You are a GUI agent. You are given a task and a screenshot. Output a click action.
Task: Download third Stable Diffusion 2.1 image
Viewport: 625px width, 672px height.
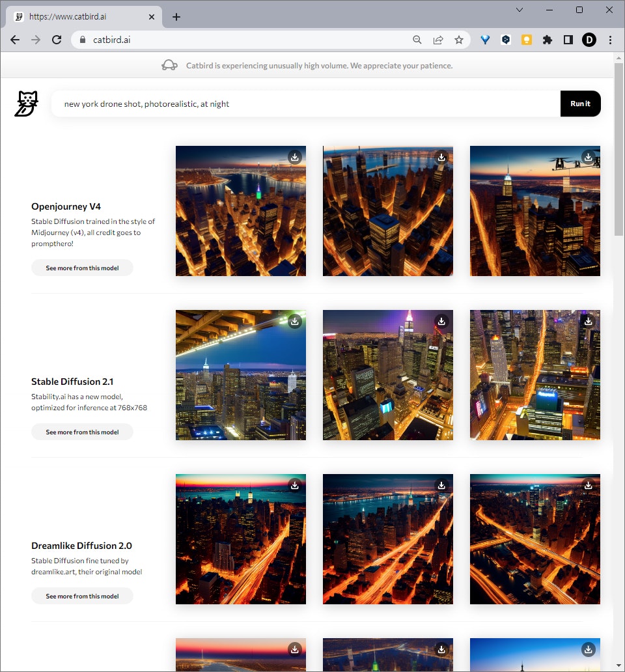coord(589,322)
